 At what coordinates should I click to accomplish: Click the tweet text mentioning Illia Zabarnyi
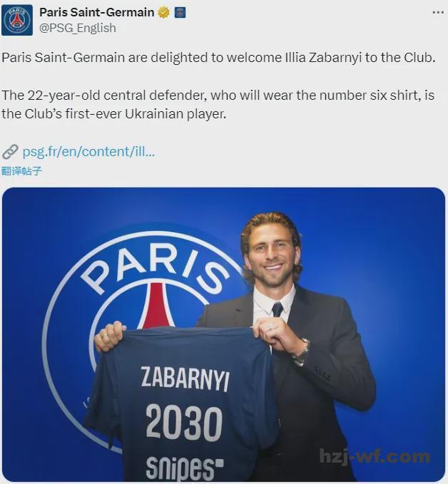(x=218, y=58)
